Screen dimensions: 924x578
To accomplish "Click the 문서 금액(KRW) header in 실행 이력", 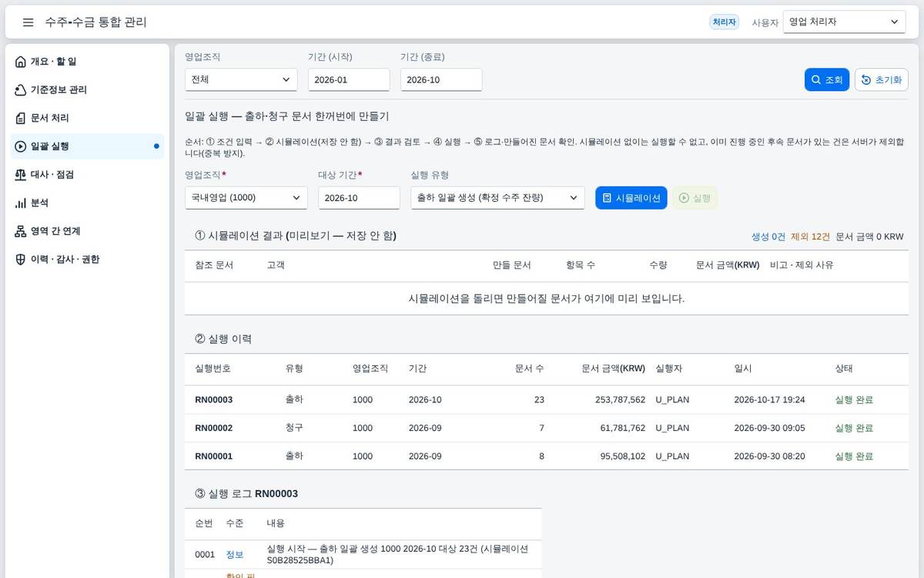I will point(614,368).
